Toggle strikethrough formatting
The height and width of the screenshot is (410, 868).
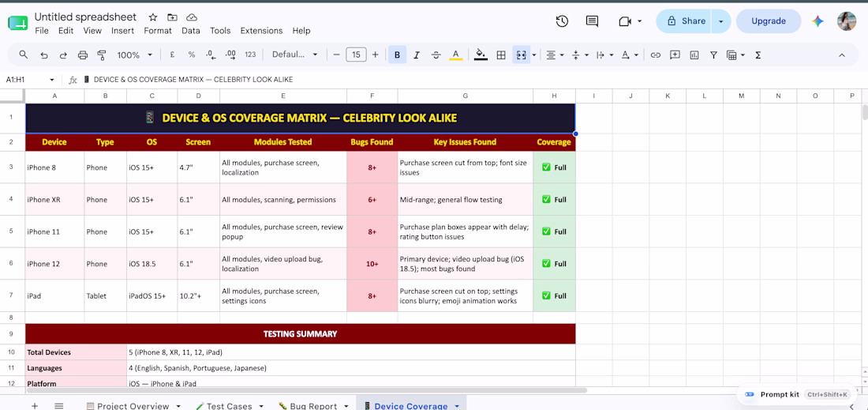click(436, 55)
